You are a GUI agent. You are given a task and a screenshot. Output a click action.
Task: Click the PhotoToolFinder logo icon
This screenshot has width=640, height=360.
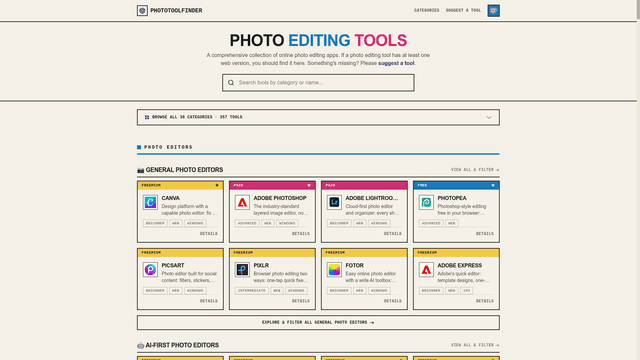coord(142,11)
